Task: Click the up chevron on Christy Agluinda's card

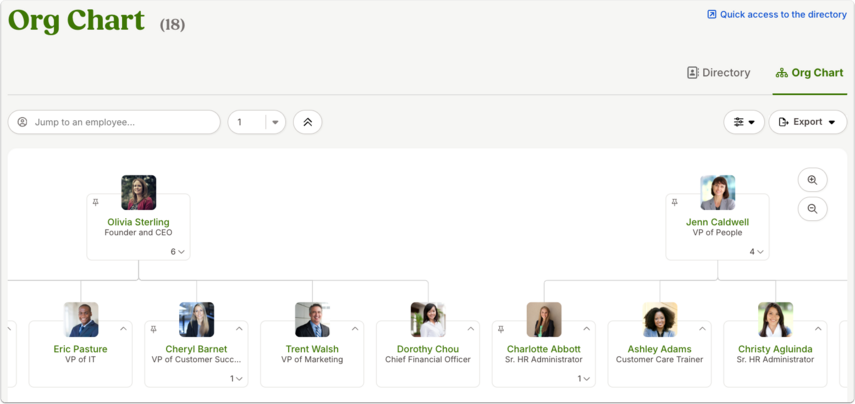Action: click(818, 329)
